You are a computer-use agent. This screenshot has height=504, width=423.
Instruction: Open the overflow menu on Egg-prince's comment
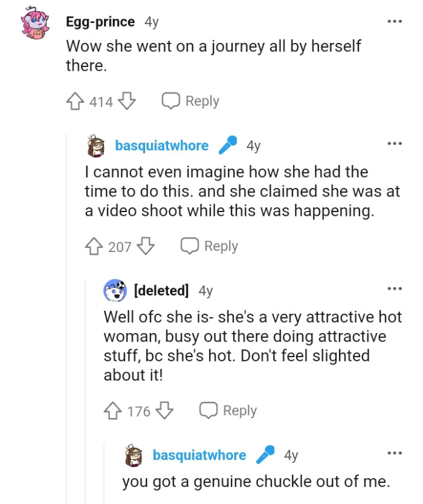coord(395,21)
